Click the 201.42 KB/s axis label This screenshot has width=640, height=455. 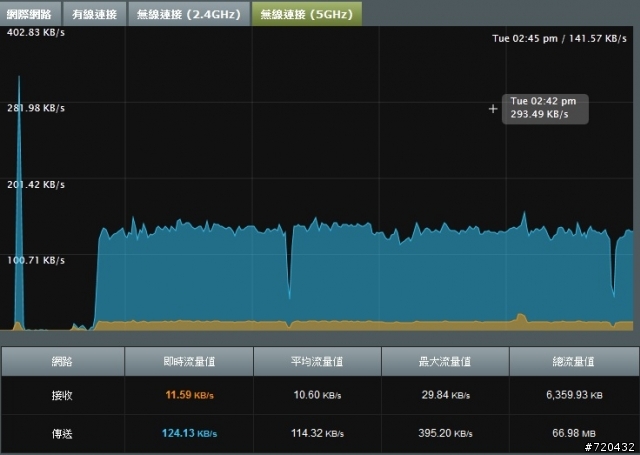[36, 184]
